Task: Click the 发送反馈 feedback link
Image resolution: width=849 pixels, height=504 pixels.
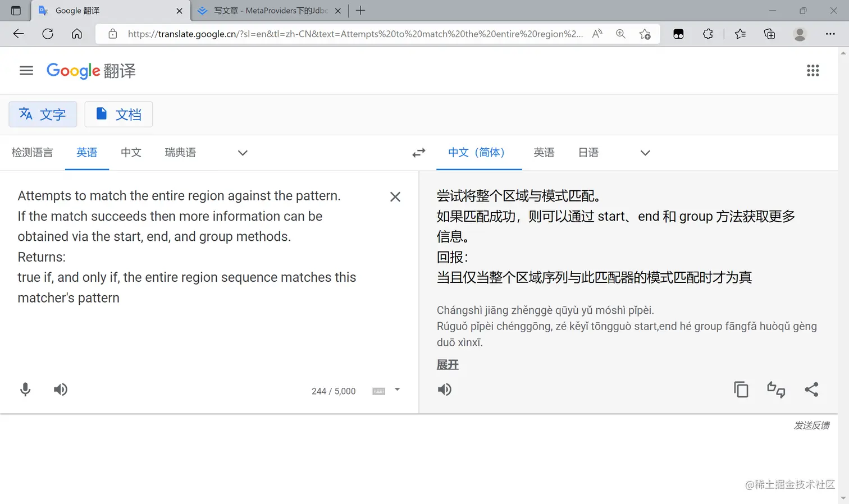Action: (x=812, y=425)
